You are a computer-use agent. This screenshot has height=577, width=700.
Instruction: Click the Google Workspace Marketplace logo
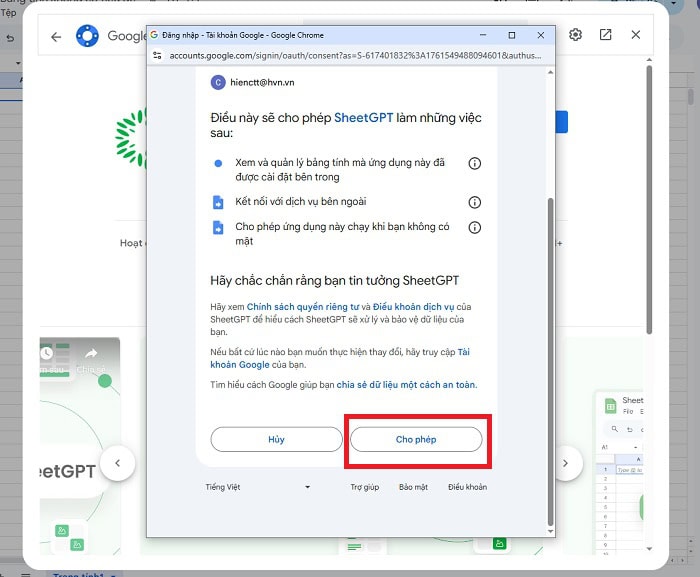tap(87, 36)
